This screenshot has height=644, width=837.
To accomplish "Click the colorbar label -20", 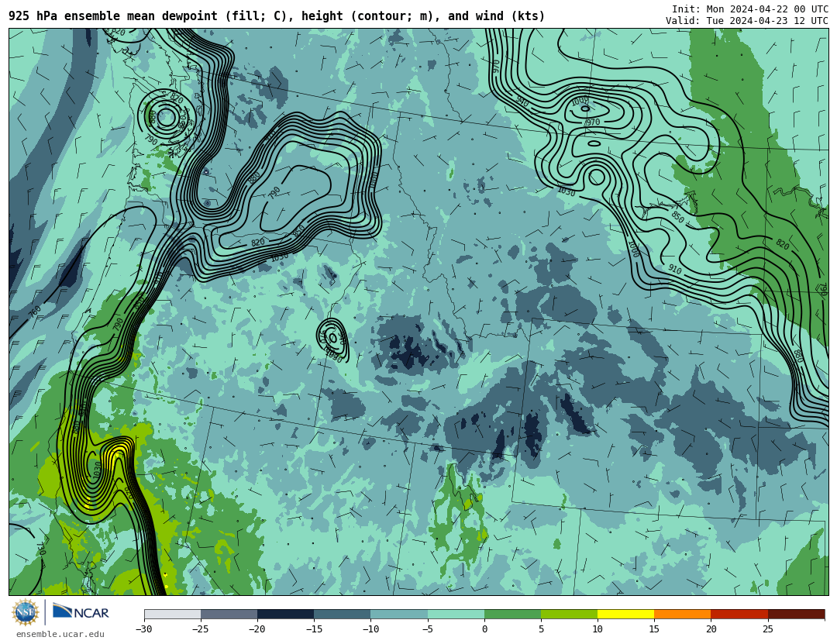I will point(257,629).
